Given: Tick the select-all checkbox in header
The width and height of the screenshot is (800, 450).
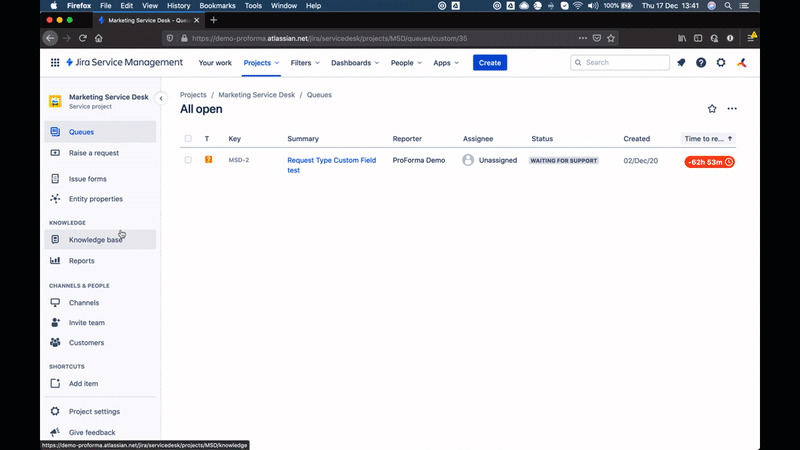Looking at the screenshot, I should pos(188,139).
